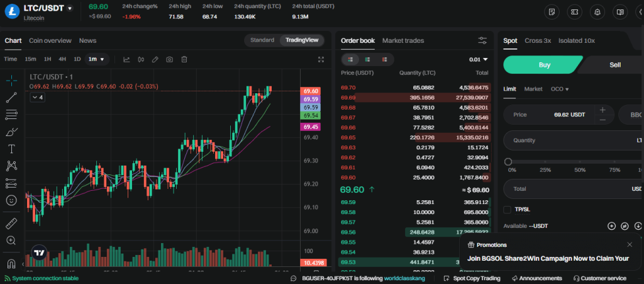Open the Coin overview tab
644x284 pixels.
[50, 40]
